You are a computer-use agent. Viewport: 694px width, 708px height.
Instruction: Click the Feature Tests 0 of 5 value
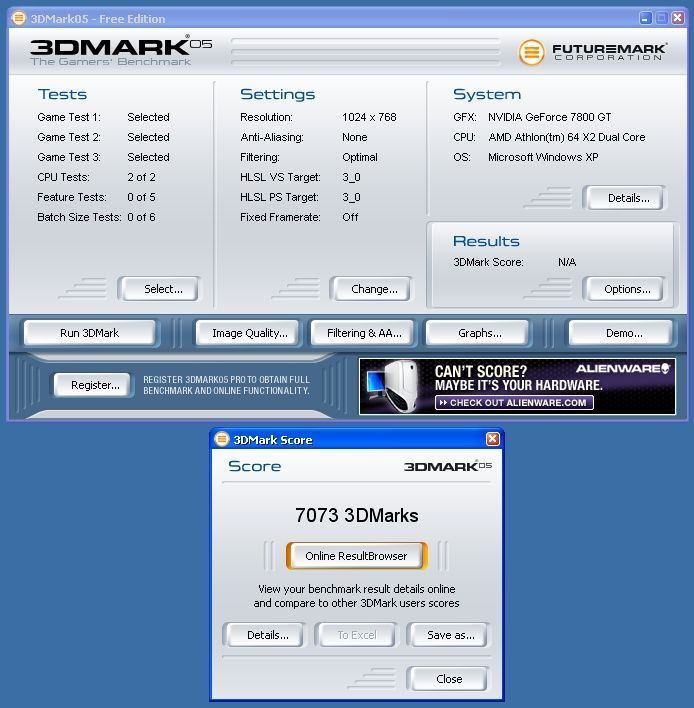[141, 197]
